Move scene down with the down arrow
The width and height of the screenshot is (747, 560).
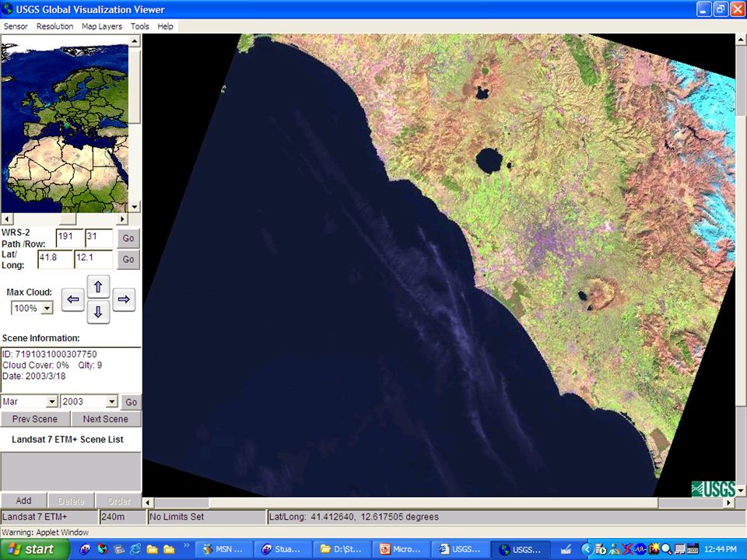click(98, 312)
